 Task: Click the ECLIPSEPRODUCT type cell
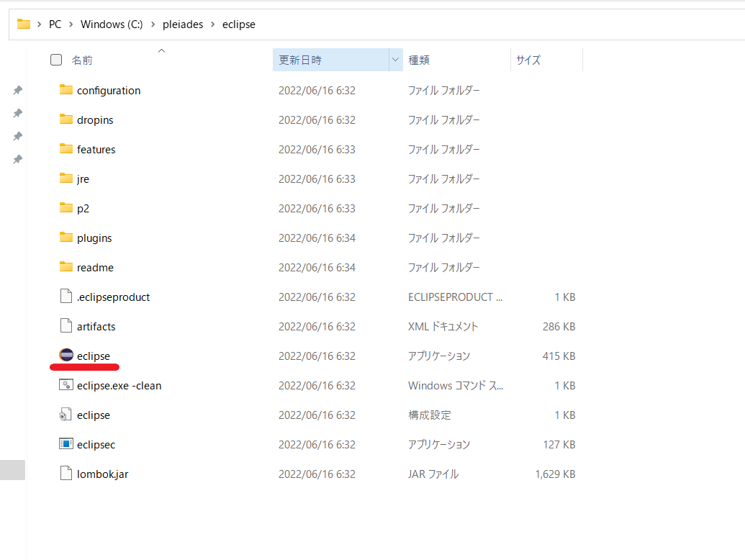[x=455, y=297]
